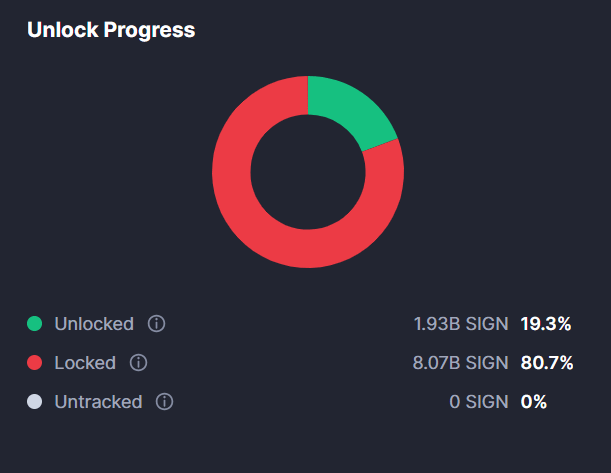The height and width of the screenshot is (473, 611).
Task: Click the Unlocked legend label
Action: point(94,324)
